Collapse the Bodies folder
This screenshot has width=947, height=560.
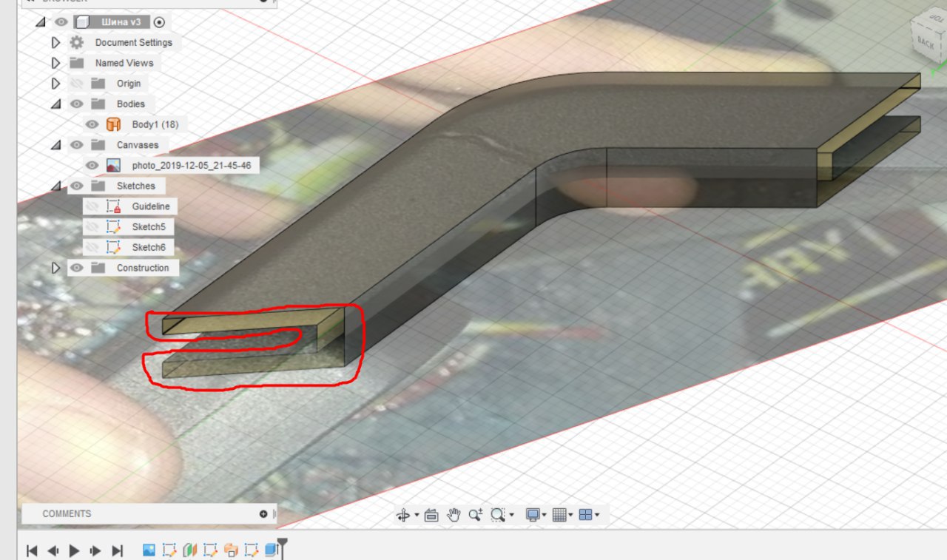pos(55,104)
